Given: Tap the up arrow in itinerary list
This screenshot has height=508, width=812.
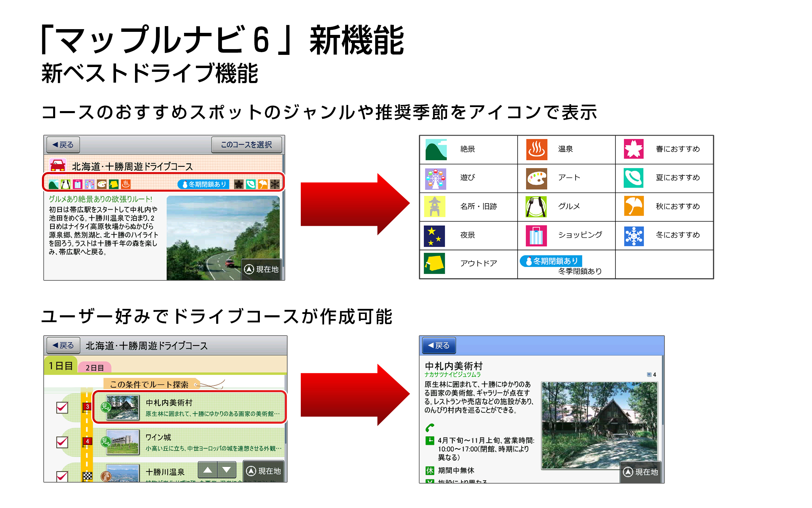Looking at the screenshot, I should [x=207, y=470].
